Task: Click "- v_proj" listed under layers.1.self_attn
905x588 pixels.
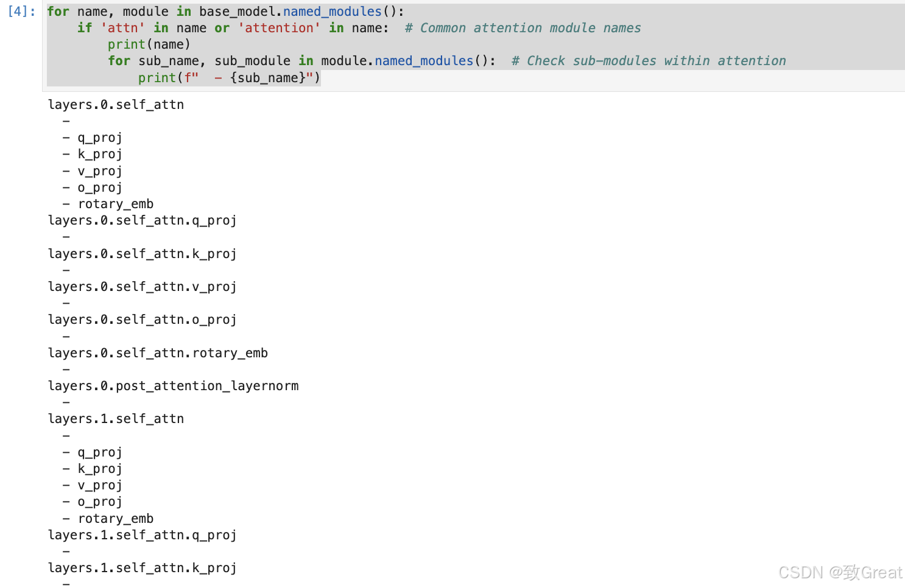Action: (x=93, y=485)
